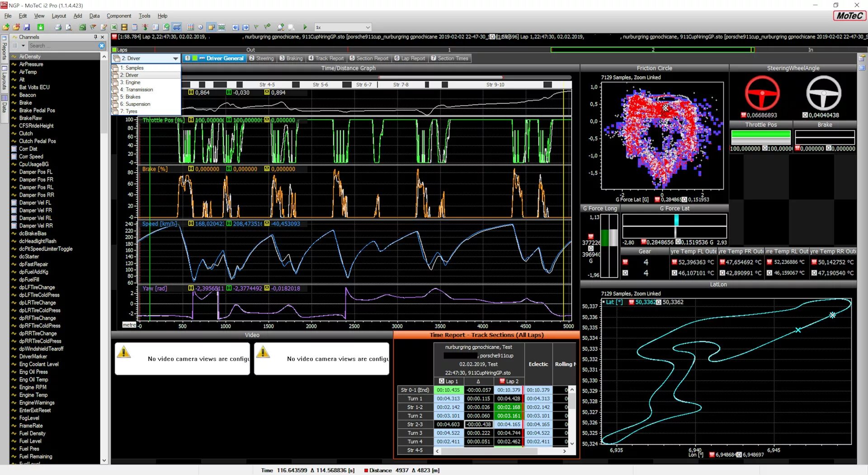
Task: Click the zoom magnifier with plus icon
Action: tap(281, 27)
